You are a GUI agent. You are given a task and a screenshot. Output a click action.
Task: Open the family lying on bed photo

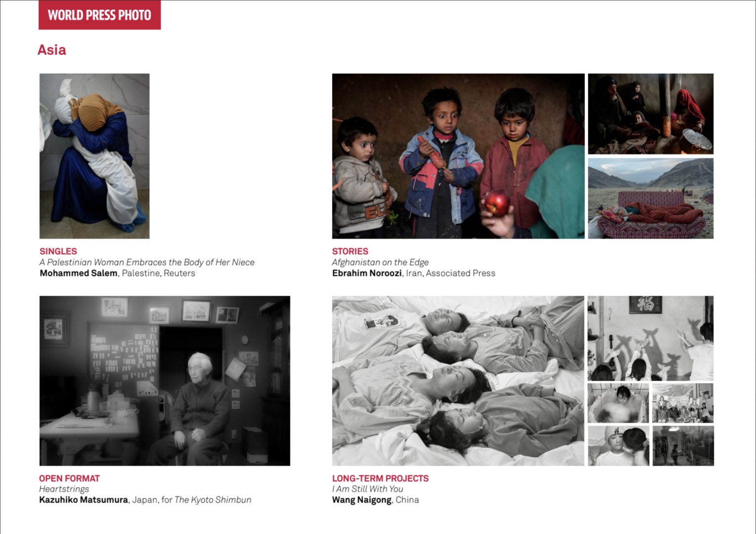(x=458, y=381)
